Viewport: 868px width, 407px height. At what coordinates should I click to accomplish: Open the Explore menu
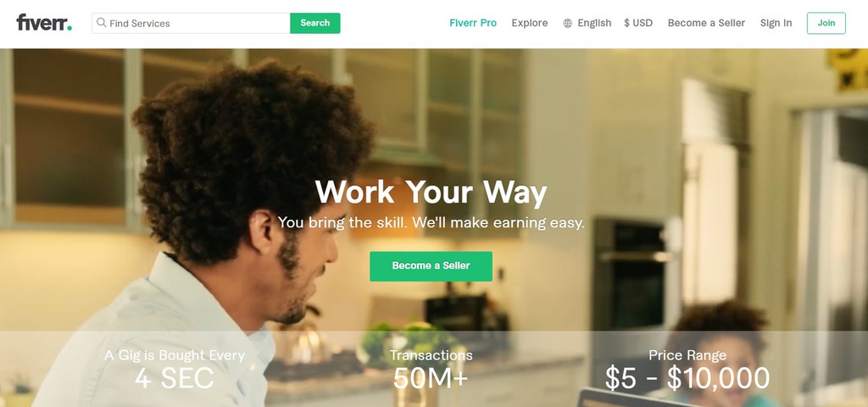(530, 23)
